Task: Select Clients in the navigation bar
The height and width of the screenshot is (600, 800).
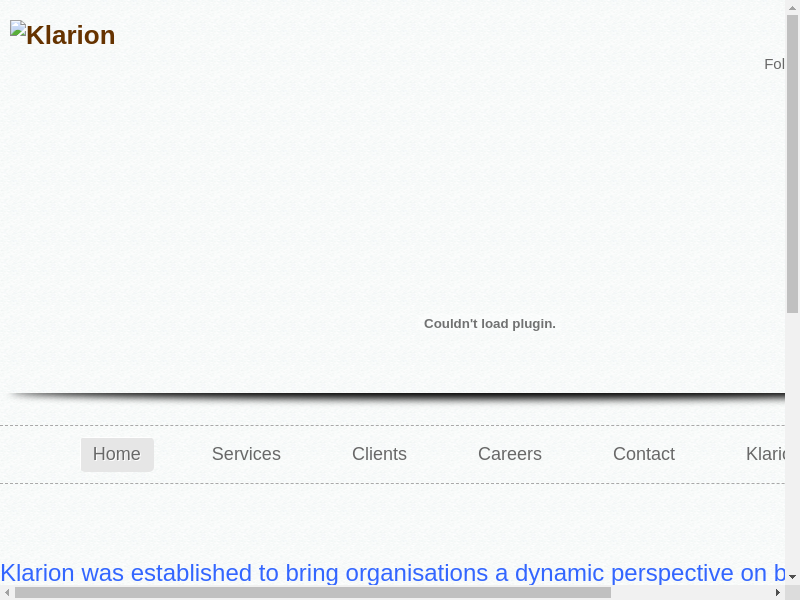Action: [x=379, y=454]
